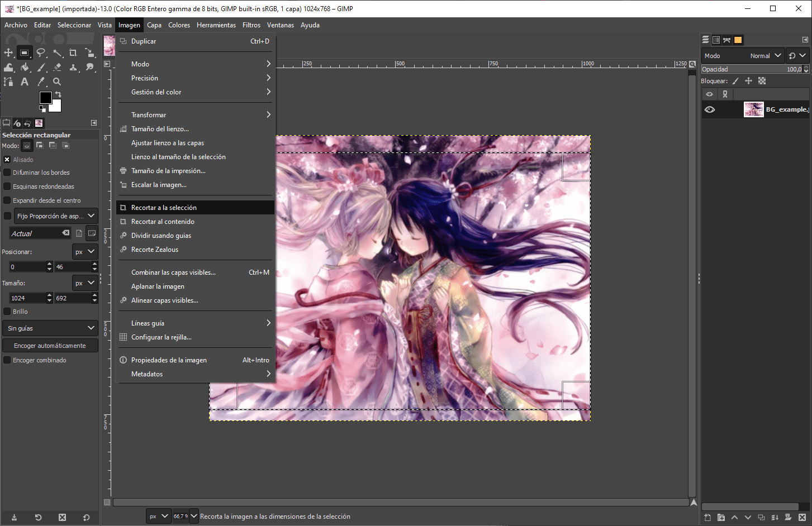Click the delete tool preset icon

pyautogui.click(x=62, y=517)
